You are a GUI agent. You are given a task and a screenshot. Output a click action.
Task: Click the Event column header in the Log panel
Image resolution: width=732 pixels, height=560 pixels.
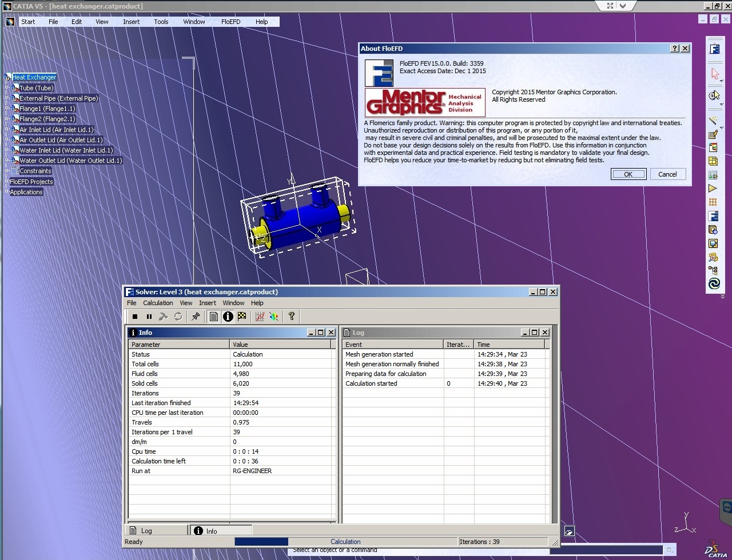(393, 345)
